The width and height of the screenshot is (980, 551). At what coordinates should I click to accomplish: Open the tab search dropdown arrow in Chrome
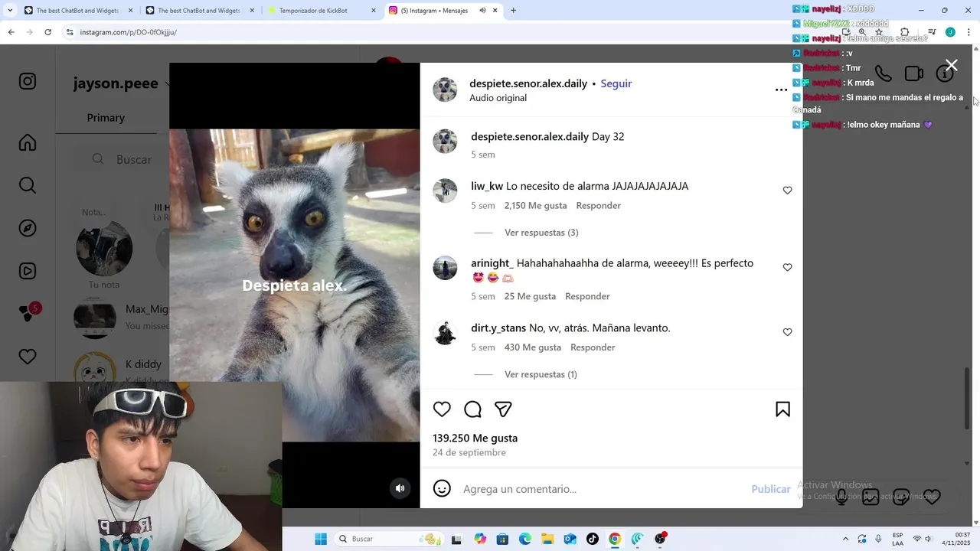(9, 11)
